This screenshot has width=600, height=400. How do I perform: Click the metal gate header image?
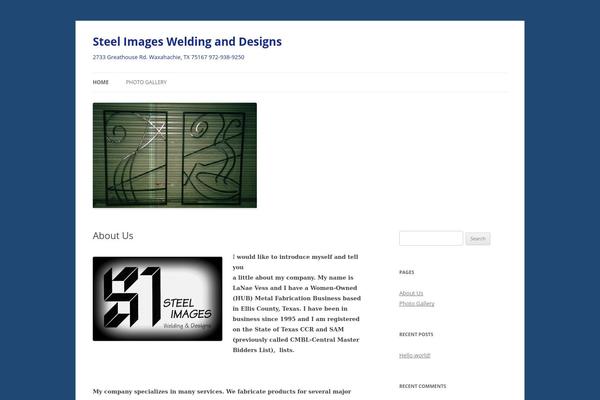tap(174, 155)
